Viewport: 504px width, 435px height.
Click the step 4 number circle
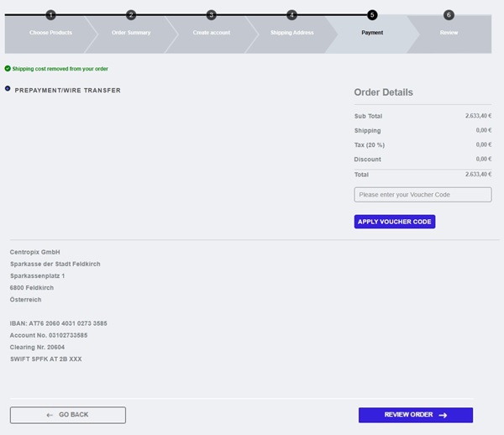pyautogui.click(x=291, y=15)
